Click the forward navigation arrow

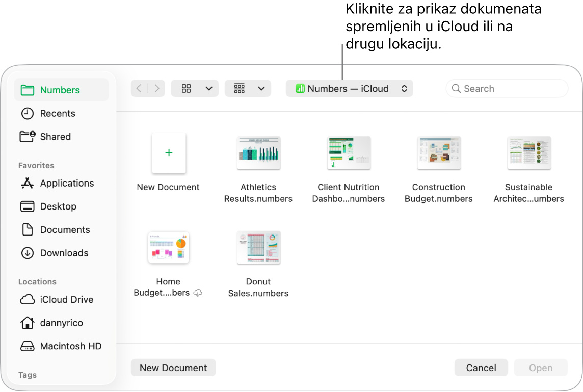click(x=157, y=88)
